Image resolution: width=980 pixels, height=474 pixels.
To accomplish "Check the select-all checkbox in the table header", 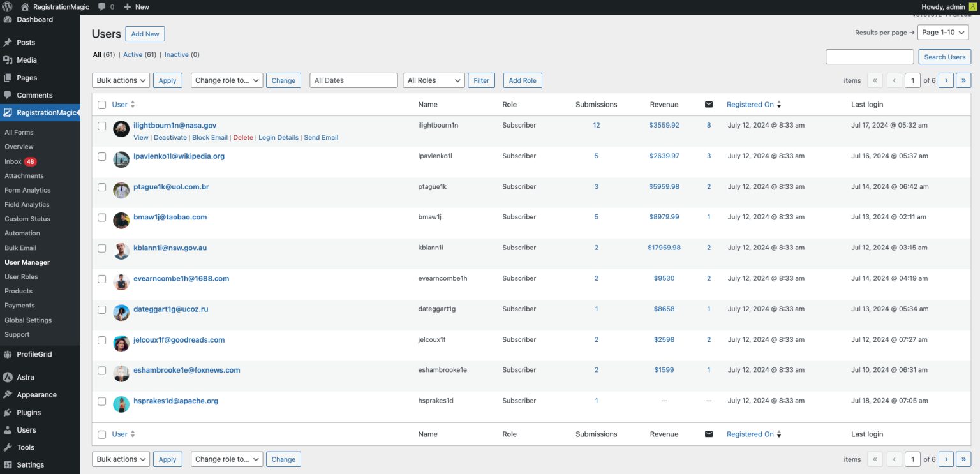I will 101,104.
